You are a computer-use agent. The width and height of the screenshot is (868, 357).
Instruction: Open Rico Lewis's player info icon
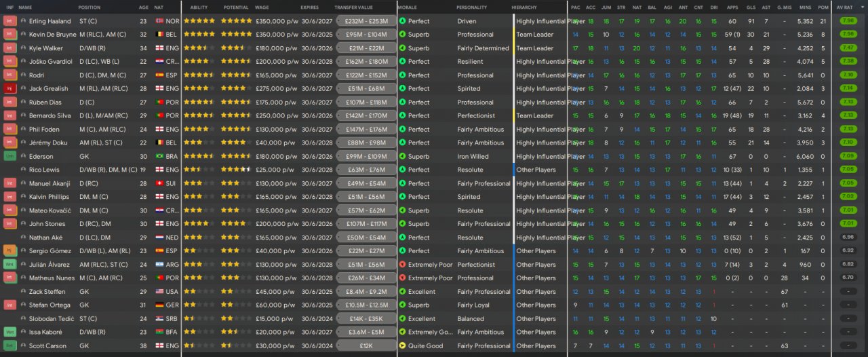tap(24, 170)
